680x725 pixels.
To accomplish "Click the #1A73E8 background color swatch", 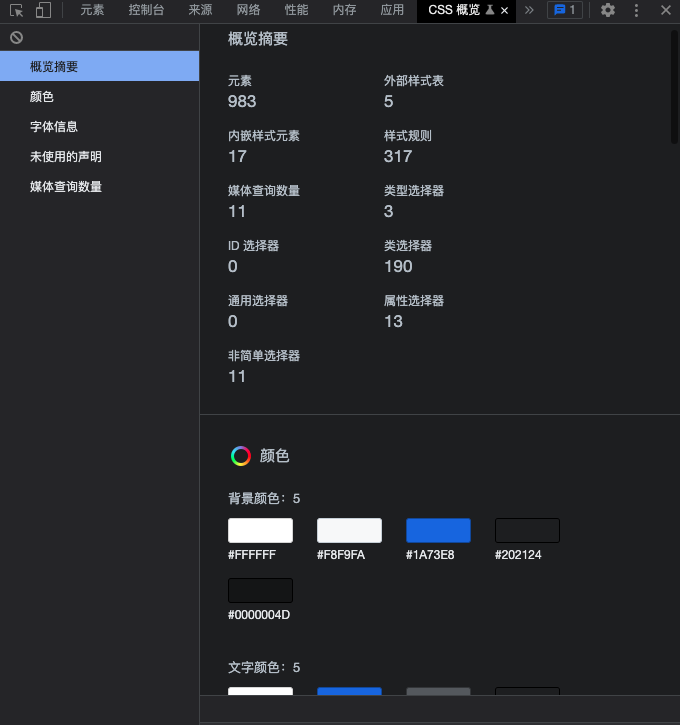I will point(438,530).
